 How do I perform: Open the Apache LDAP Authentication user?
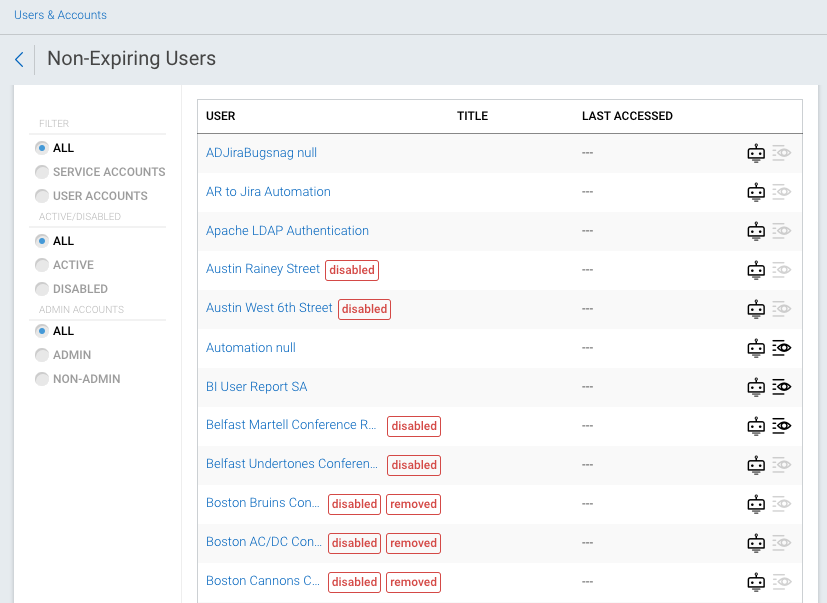coord(287,231)
